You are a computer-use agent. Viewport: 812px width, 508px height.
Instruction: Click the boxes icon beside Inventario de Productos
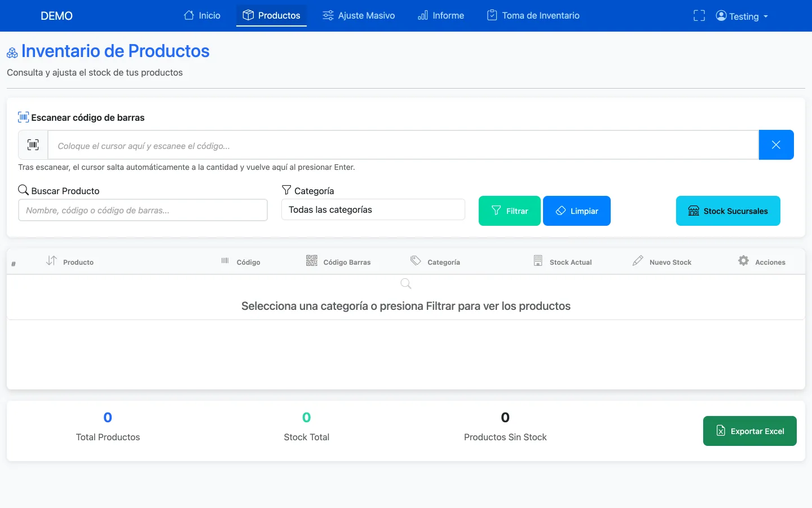click(x=12, y=53)
